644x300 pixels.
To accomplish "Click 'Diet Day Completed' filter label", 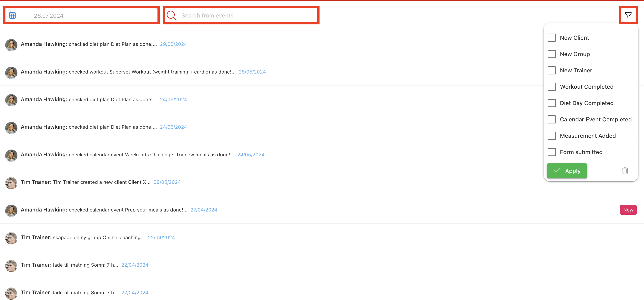I will pyautogui.click(x=586, y=103).
